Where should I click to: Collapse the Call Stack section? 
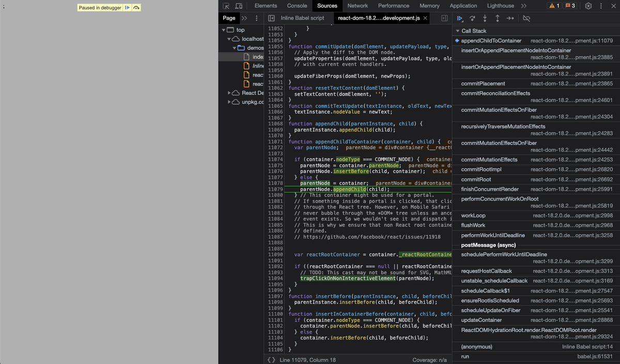click(457, 31)
